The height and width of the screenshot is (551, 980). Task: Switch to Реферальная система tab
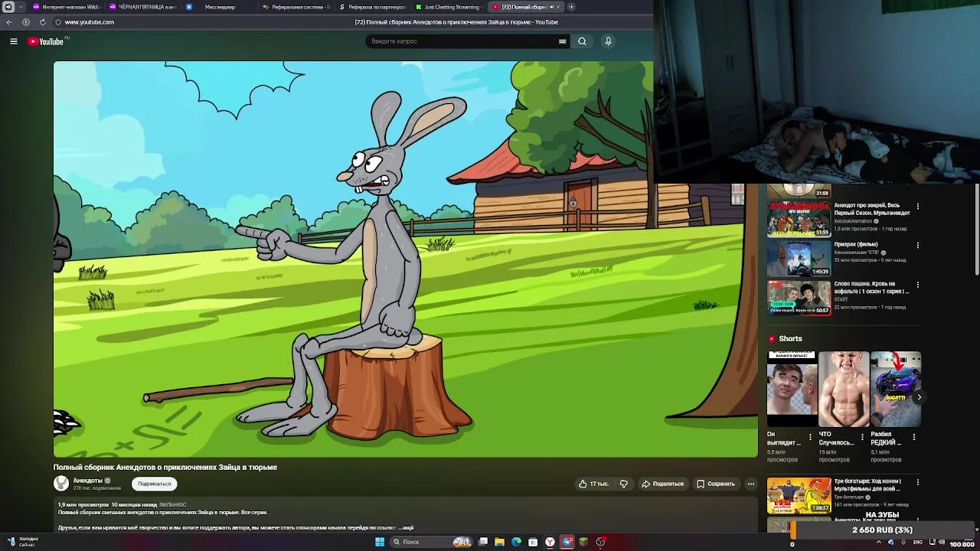pyautogui.click(x=296, y=7)
